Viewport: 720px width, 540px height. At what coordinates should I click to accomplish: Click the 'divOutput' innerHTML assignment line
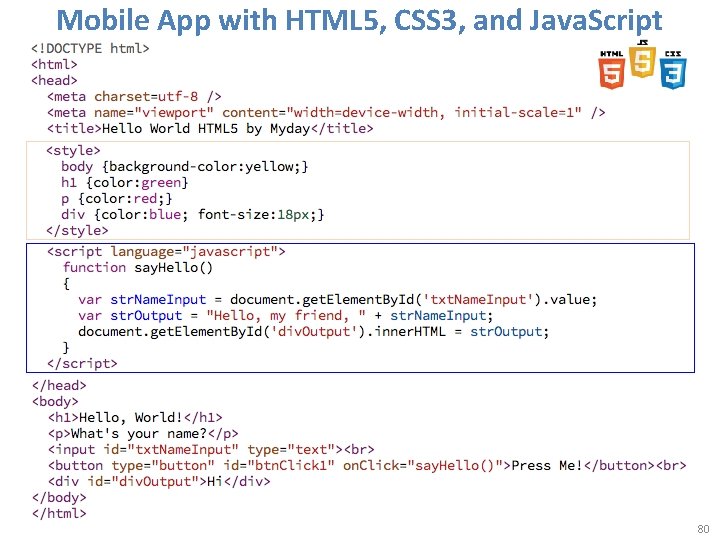313,332
